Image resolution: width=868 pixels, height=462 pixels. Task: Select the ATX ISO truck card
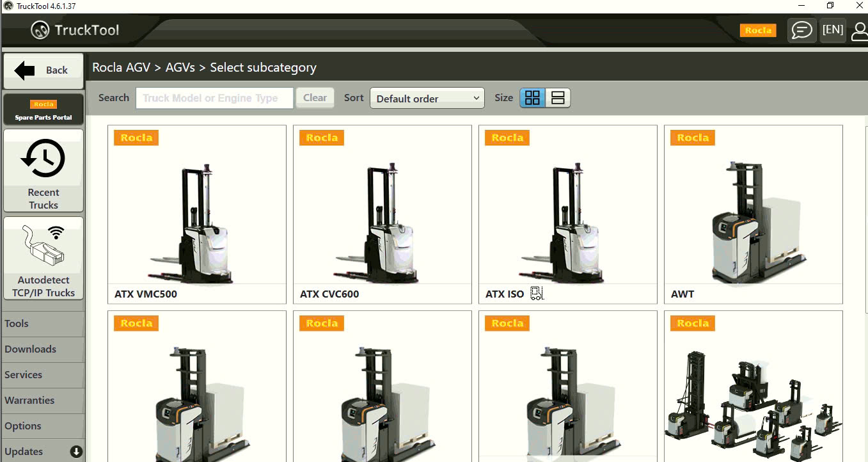[568, 214]
